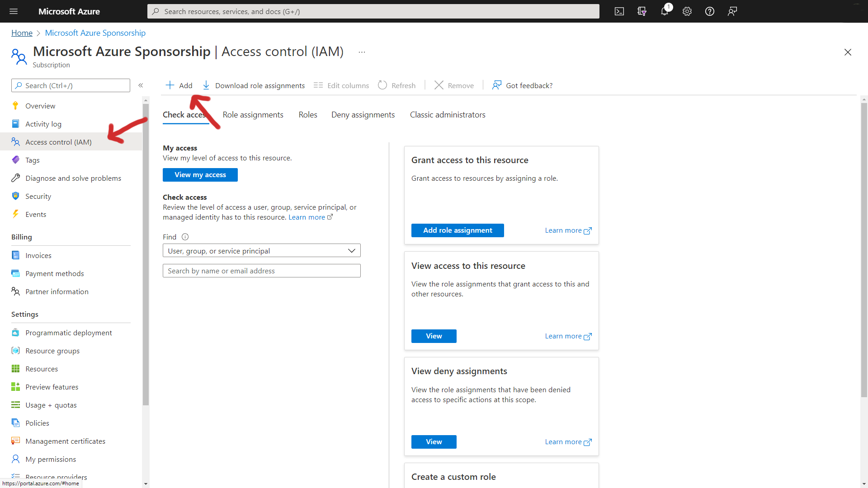
Task: Open Events in the sidebar
Action: 71,214
